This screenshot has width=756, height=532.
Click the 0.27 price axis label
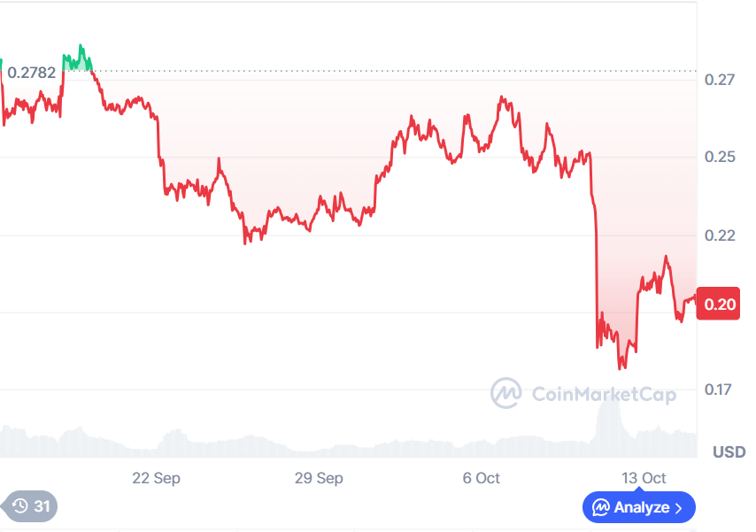click(720, 80)
